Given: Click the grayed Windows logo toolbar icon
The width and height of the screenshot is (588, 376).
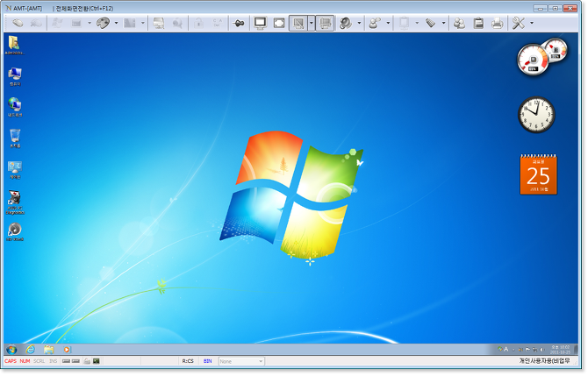Looking at the screenshot, I should click(x=57, y=23).
